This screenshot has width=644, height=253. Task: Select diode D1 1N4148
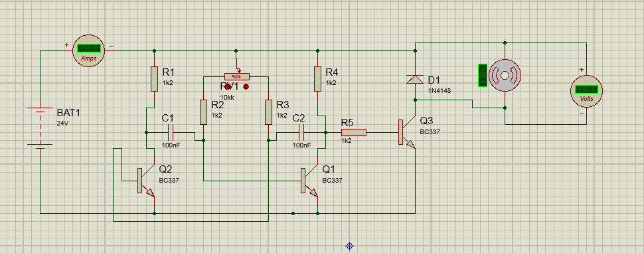(x=415, y=79)
